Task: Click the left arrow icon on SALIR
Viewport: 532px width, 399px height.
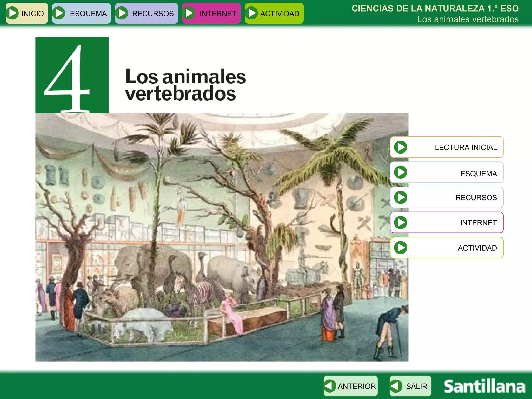Action: pos(396,386)
